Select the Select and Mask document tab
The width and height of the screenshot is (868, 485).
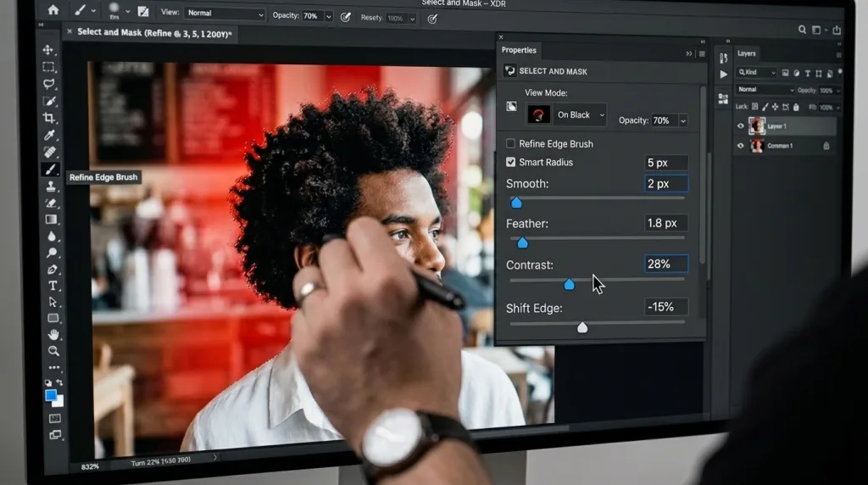(154, 33)
